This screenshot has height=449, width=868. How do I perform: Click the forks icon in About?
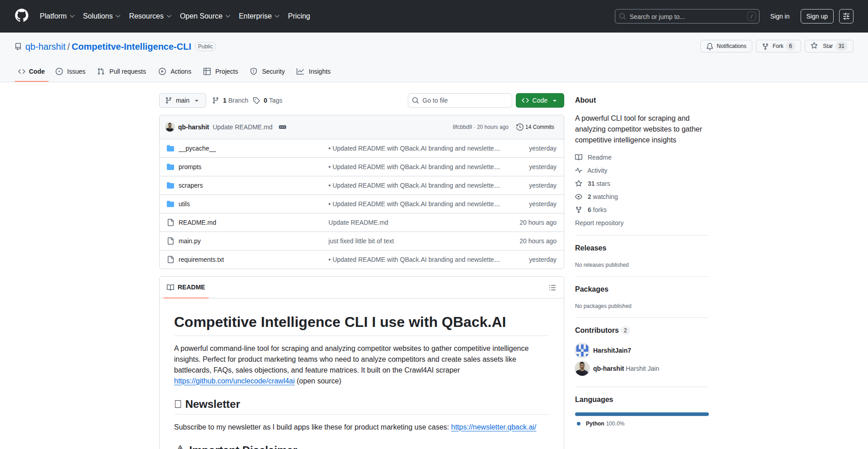click(579, 210)
